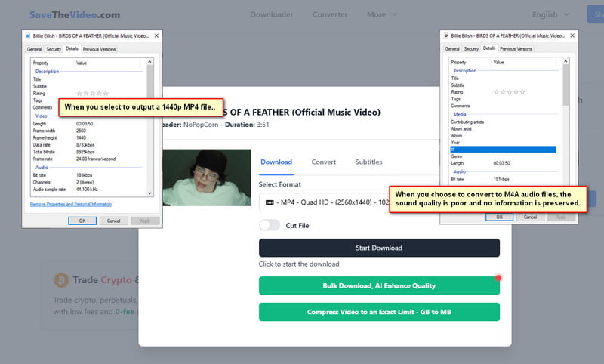Toggle the Cut File switch
The height and width of the screenshot is (364, 604).
point(270,225)
